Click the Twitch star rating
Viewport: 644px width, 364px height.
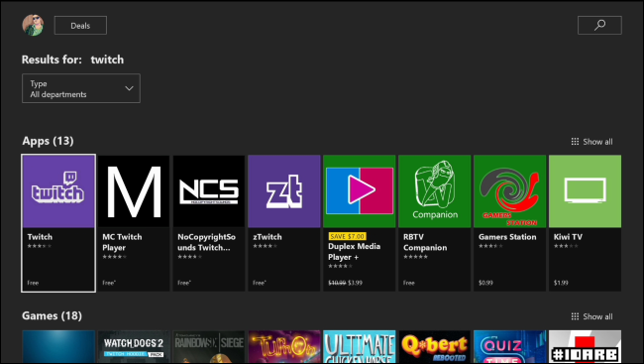point(40,246)
